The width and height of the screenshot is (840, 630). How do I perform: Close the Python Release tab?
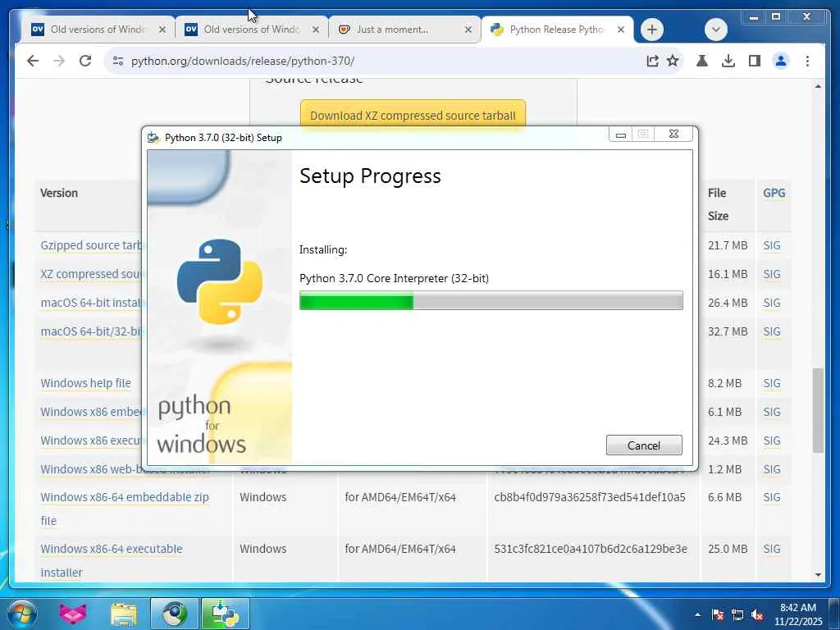pyautogui.click(x=621, y=30)
